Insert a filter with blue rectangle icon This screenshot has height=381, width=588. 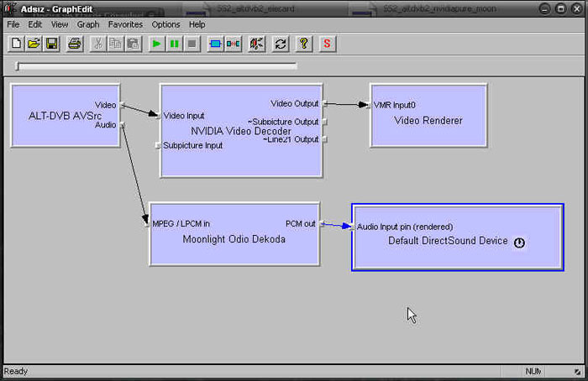click(215, 44)
